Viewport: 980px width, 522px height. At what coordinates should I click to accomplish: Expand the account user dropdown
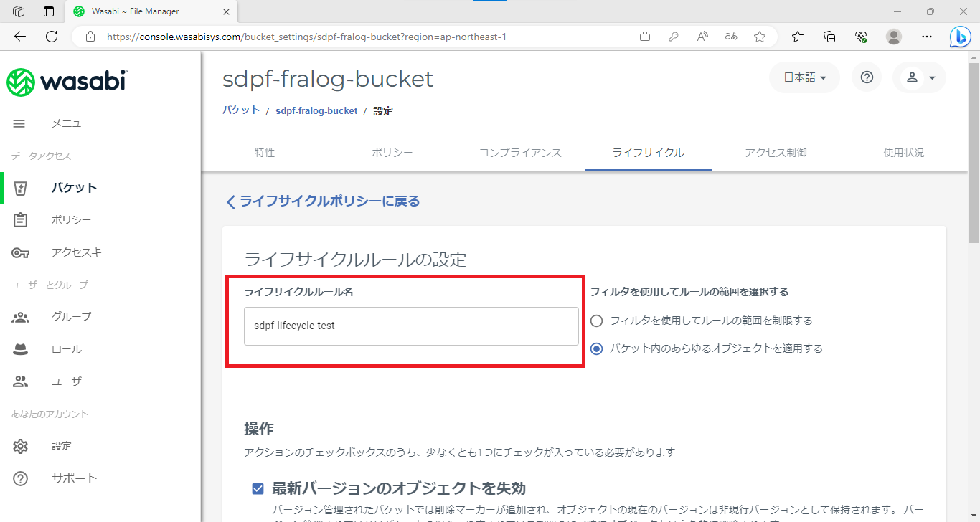tap(919, 77)
